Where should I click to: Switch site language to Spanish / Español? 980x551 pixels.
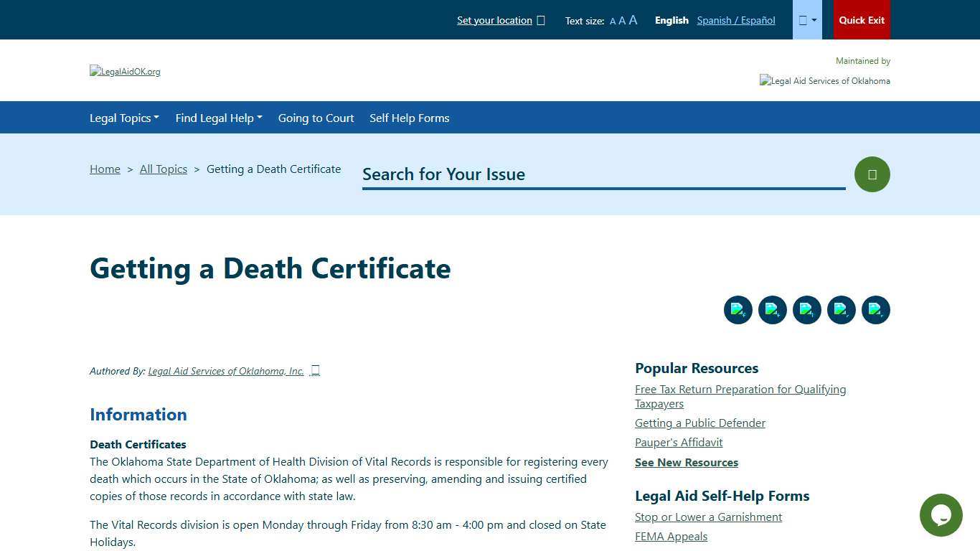(735, 20)
